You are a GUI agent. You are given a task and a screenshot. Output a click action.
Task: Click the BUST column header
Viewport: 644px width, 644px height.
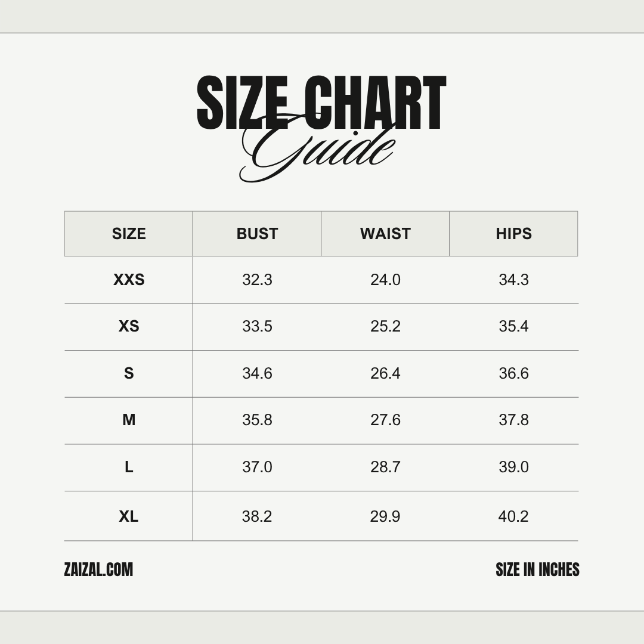point(257,234)
